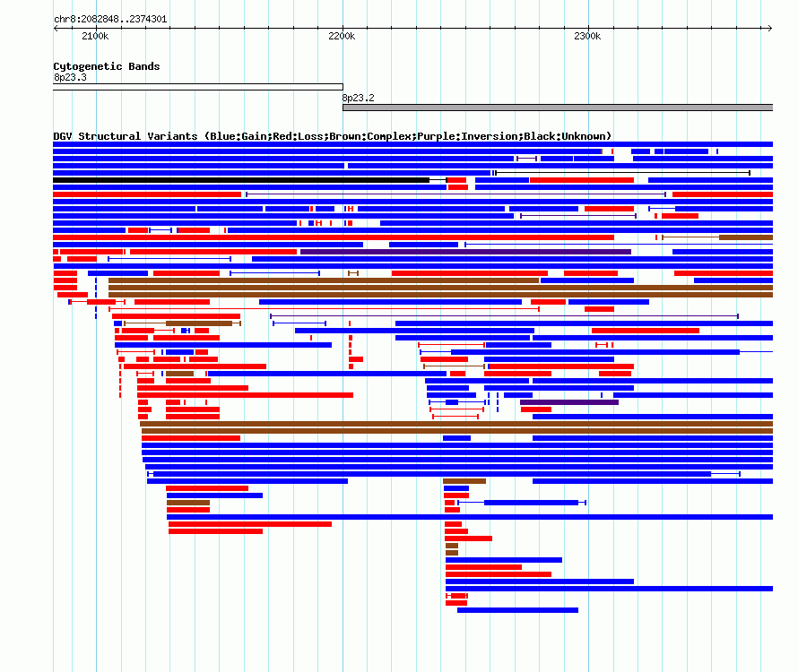Click the 8p23.3 band label
Screen dimensions: 798x672
70,77
